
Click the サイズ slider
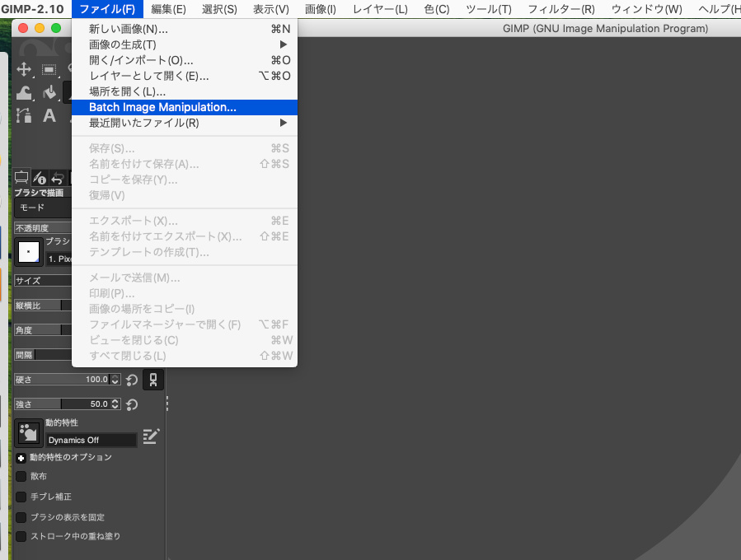(x=43, y=281)
